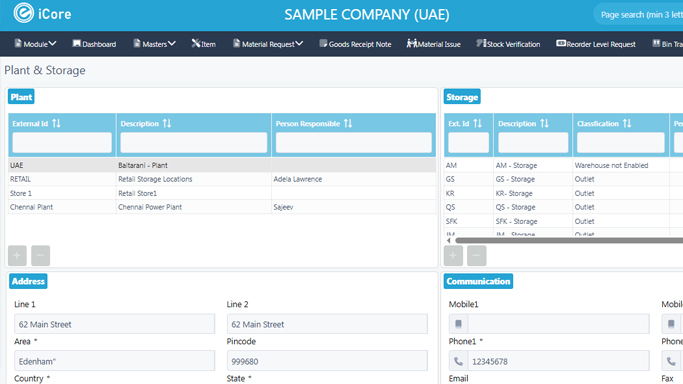The height and width of the screenshot is (384, 683).
Task: Select the Chennai Plant row
Action: tap(222, 207)
